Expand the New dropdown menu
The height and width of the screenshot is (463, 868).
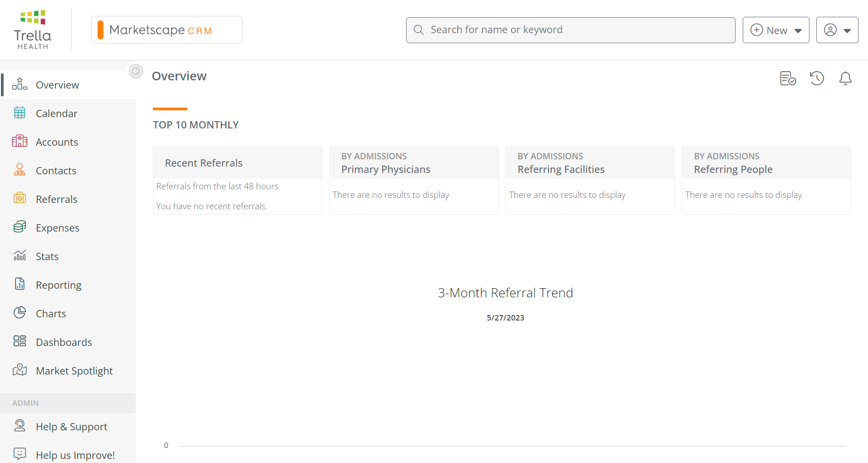[775, 30]
